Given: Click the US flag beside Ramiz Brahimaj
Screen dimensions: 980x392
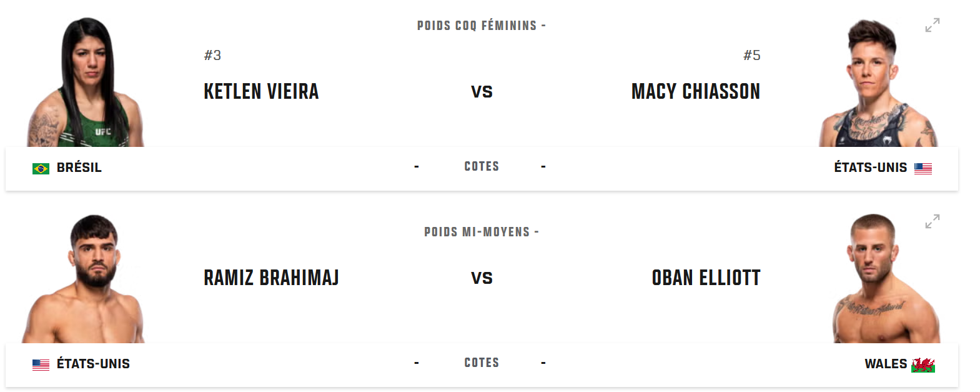Looking at the screenshot, I should [x=41, y=364].
